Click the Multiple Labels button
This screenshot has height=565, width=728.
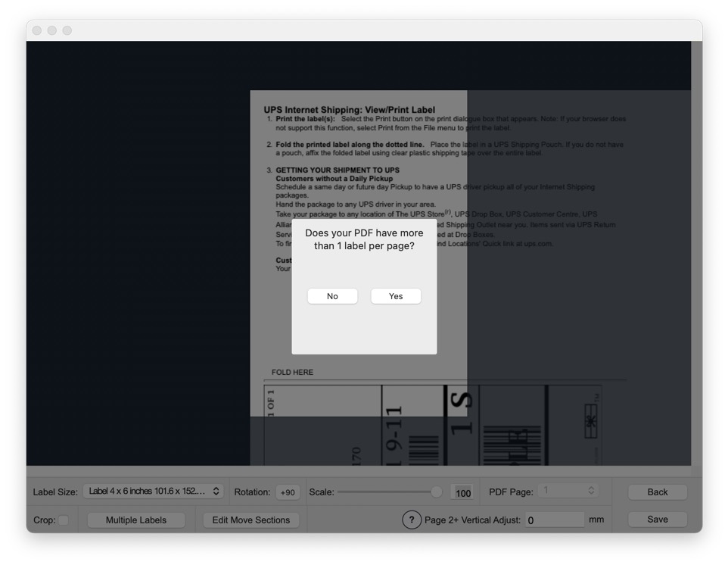tap(136, 520)
